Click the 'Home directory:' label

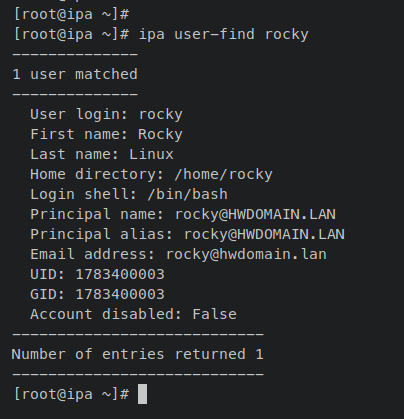coord(97,174)
